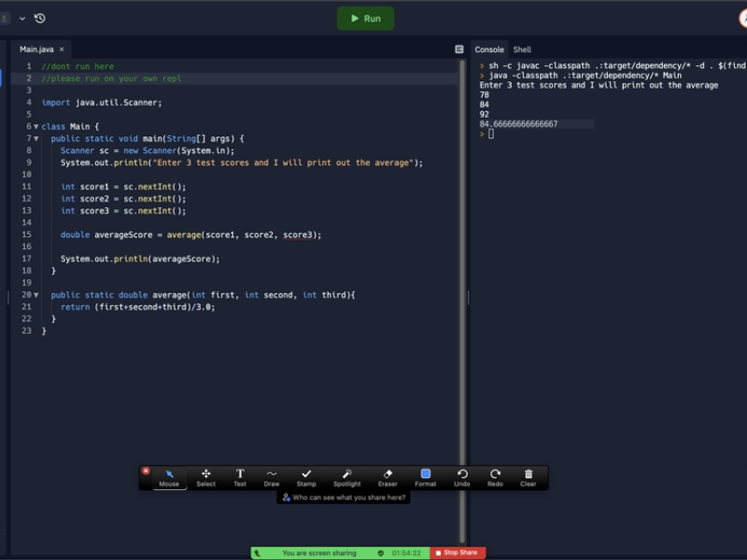Collapse the class Main fold arrow
The width and height of the screenshot is (747, 560).
(36, 127)
